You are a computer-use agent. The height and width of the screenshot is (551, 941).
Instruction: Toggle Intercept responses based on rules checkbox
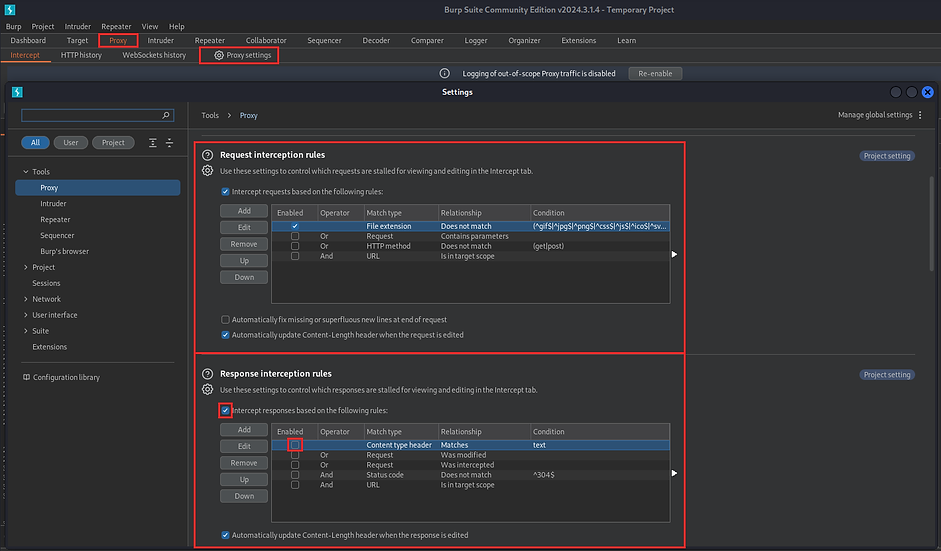[225, 411]
